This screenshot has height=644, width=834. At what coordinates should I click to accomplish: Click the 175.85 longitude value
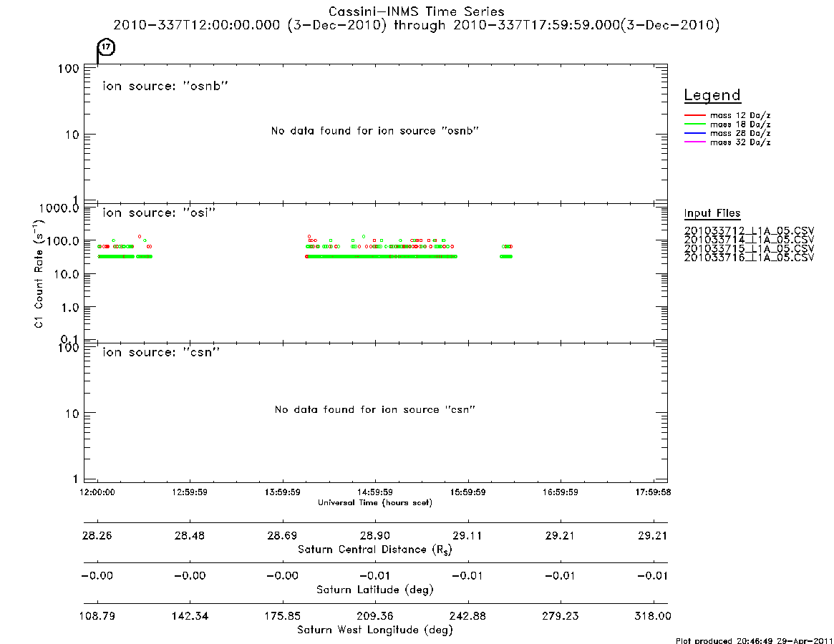coord(283,616)
